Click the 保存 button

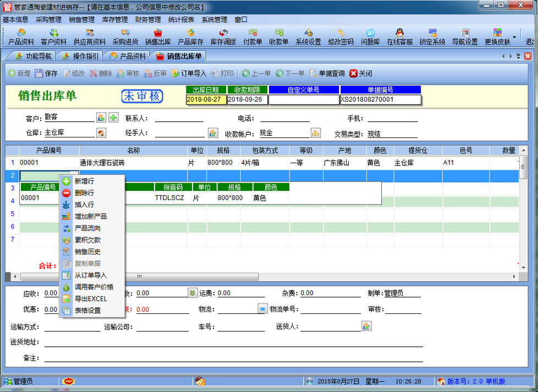click(46, 73)
